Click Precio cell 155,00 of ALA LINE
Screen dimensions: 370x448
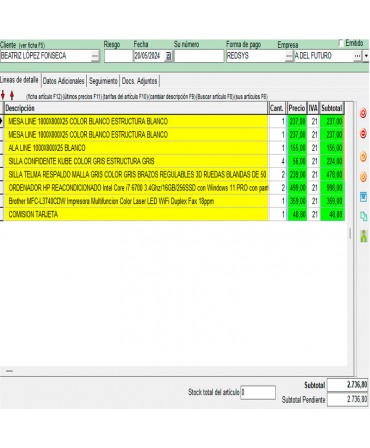(x=297, y=148)
